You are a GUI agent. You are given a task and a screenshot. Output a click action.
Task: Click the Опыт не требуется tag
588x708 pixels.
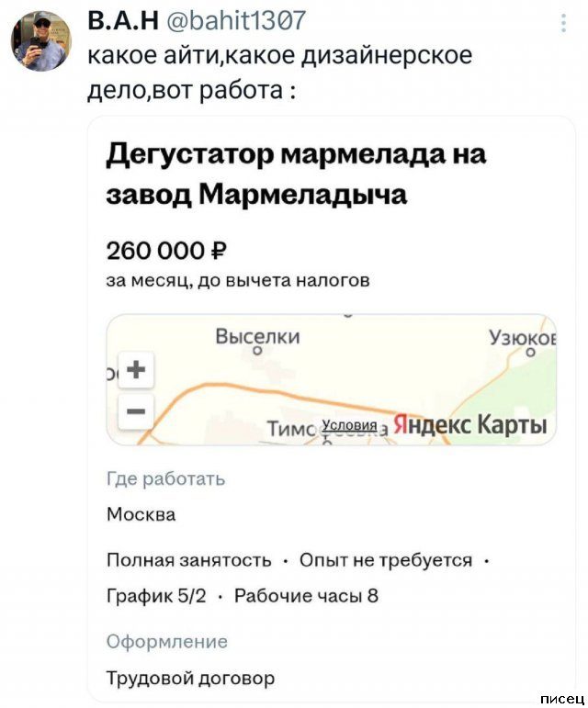pos(386,560)
